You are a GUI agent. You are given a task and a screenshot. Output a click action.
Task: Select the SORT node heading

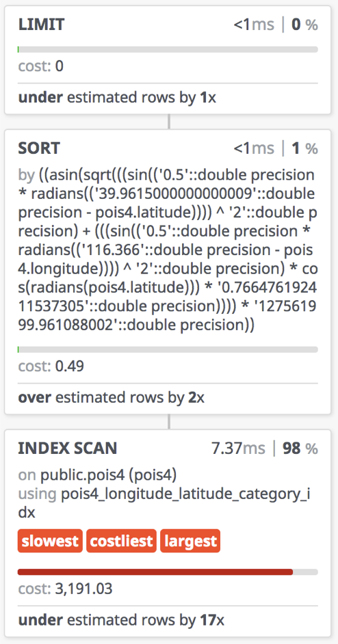[x=39, y=148]
